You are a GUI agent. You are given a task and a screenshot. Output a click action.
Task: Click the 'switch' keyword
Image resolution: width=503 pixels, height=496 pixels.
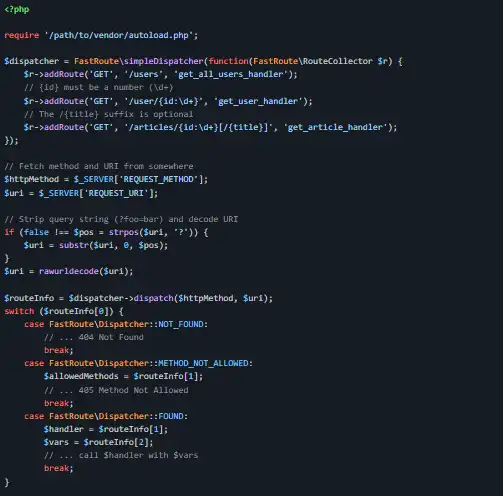click(x=19, y=311)
